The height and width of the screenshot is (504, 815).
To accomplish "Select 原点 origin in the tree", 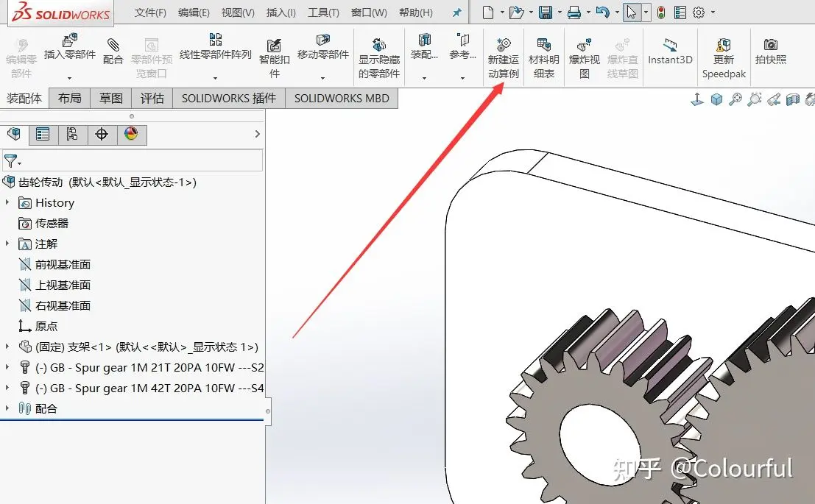I will 46,326.
